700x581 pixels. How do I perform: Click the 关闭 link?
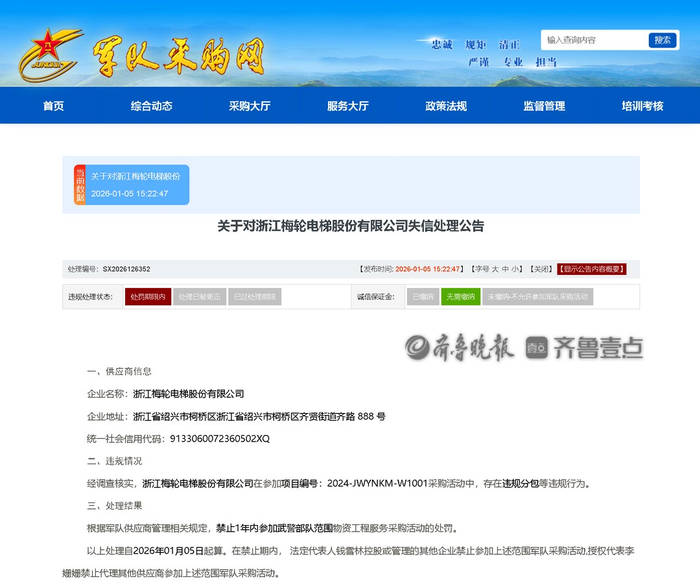click(x=542, y=269)
